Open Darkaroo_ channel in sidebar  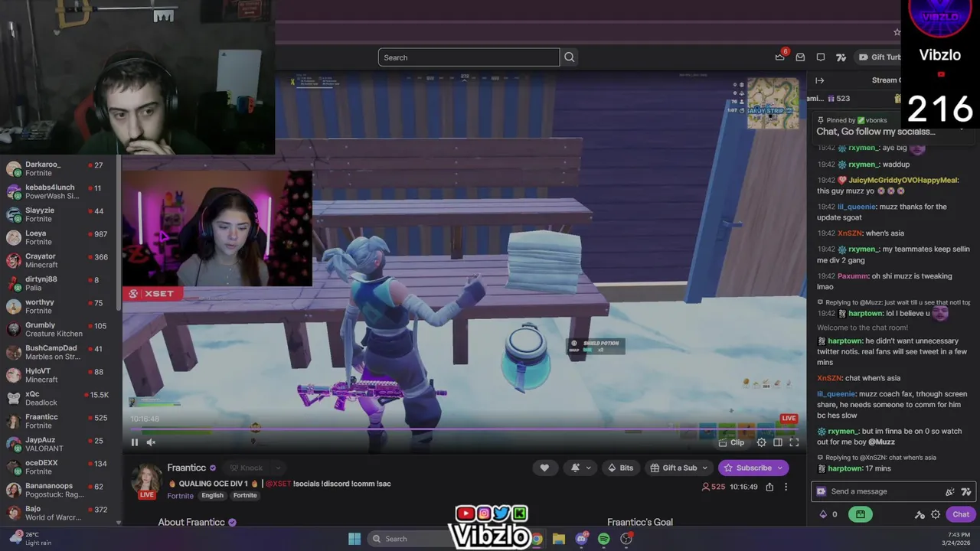[58, 168]
